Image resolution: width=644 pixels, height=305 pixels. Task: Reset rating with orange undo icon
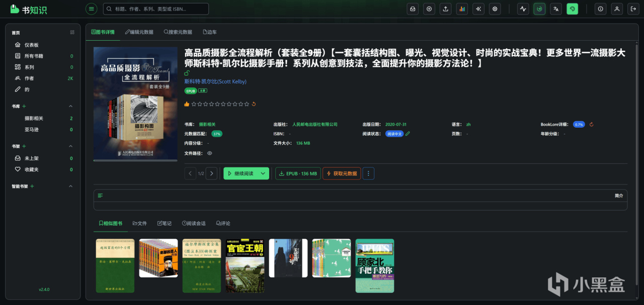click(254, 104)
